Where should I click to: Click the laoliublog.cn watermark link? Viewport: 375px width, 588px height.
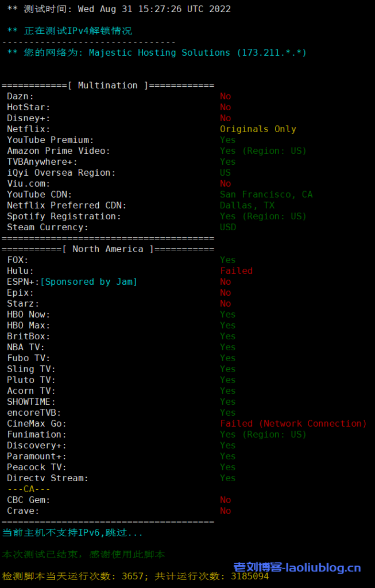(x=297, y=568)
